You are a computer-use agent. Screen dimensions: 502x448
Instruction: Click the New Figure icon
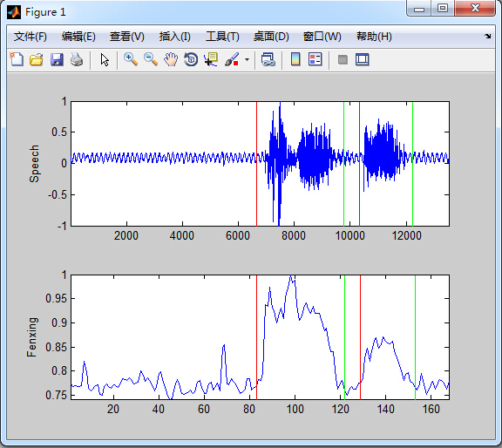(17, 59)
